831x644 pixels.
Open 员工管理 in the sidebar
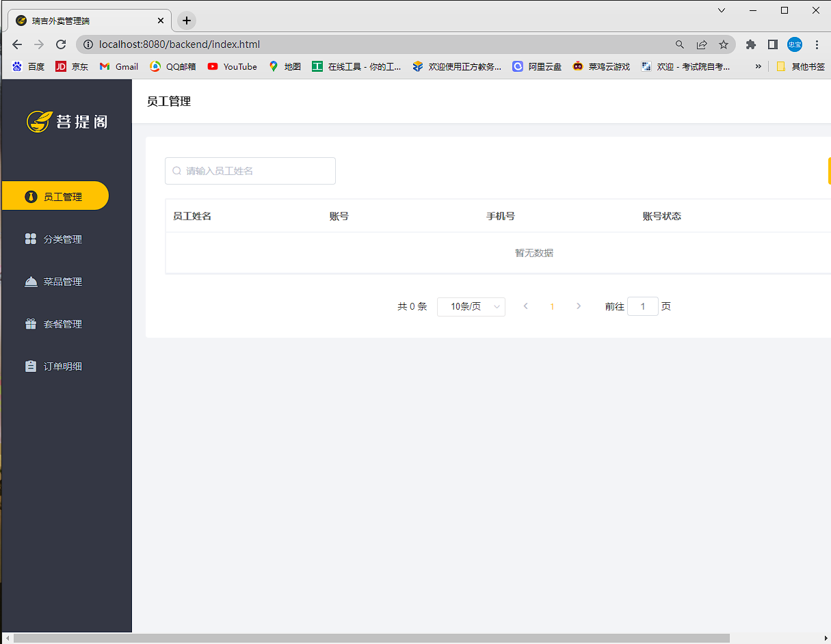pos(55,196)
